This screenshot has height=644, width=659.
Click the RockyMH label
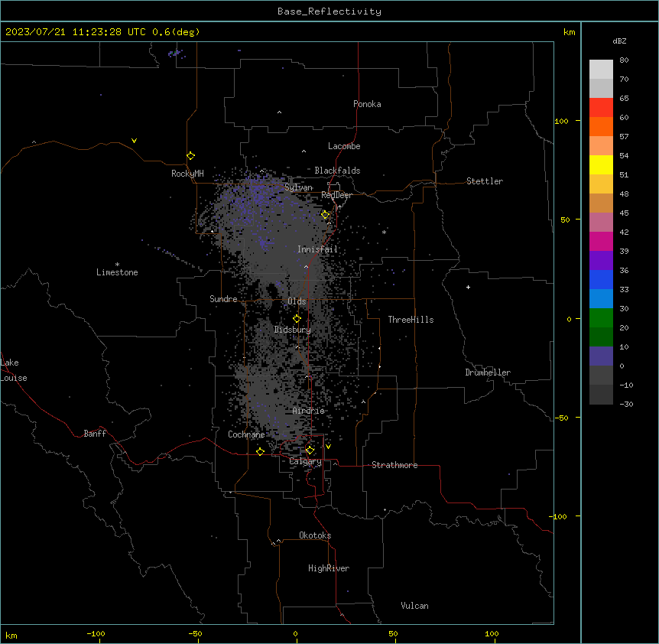(x=187, y=174)
